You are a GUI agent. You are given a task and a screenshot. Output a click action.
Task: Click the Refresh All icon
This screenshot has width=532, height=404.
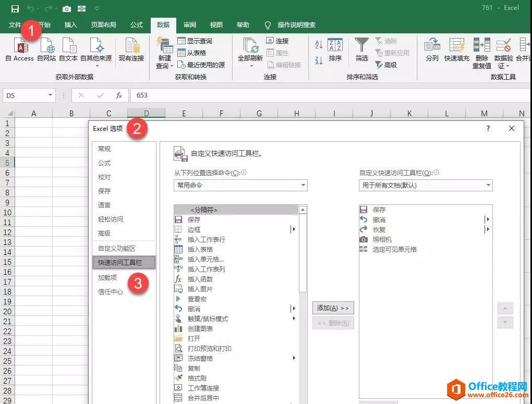coord(250,47)
